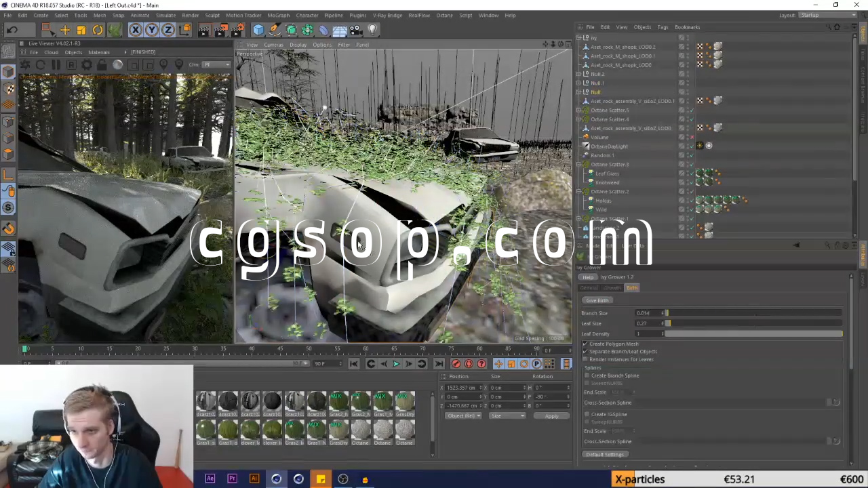Viewport: 868px width, 488px height.
Task: Click the Floor environment icon
Action: click(340, 30)
